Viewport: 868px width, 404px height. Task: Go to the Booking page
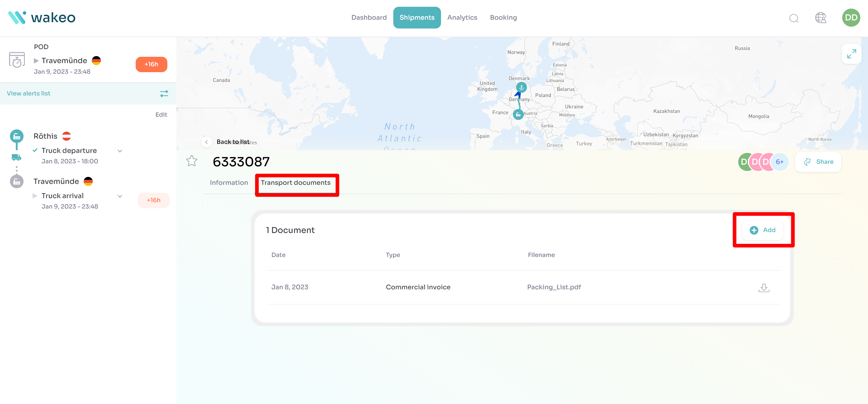click(503, 17)
